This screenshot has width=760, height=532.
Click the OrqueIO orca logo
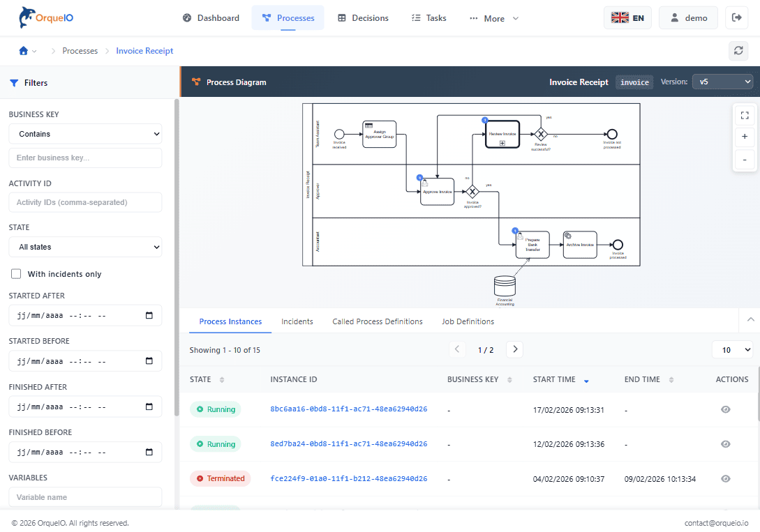coord(46,18)
